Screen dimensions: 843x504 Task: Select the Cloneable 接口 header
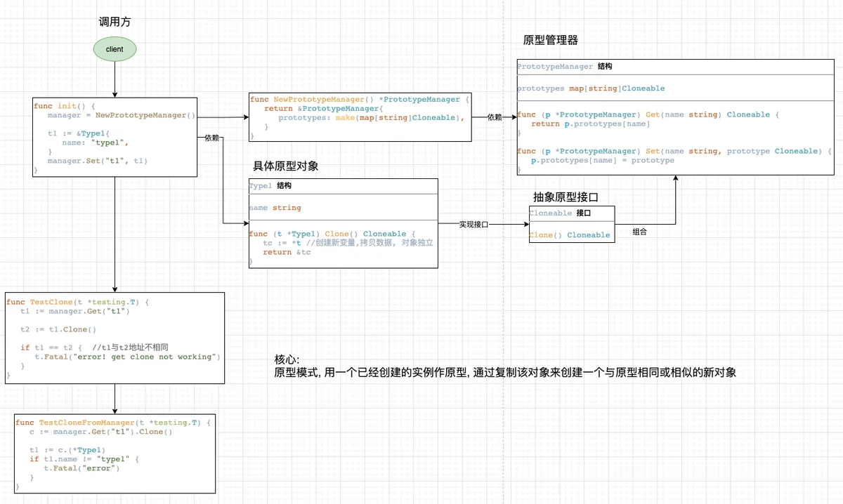571,213
